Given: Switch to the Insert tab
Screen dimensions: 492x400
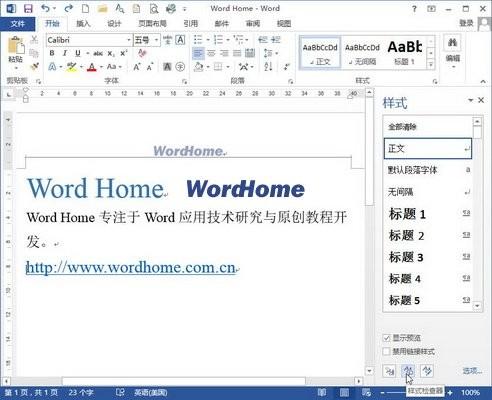Looking at the screenshot, I should [x=83, y=24].
